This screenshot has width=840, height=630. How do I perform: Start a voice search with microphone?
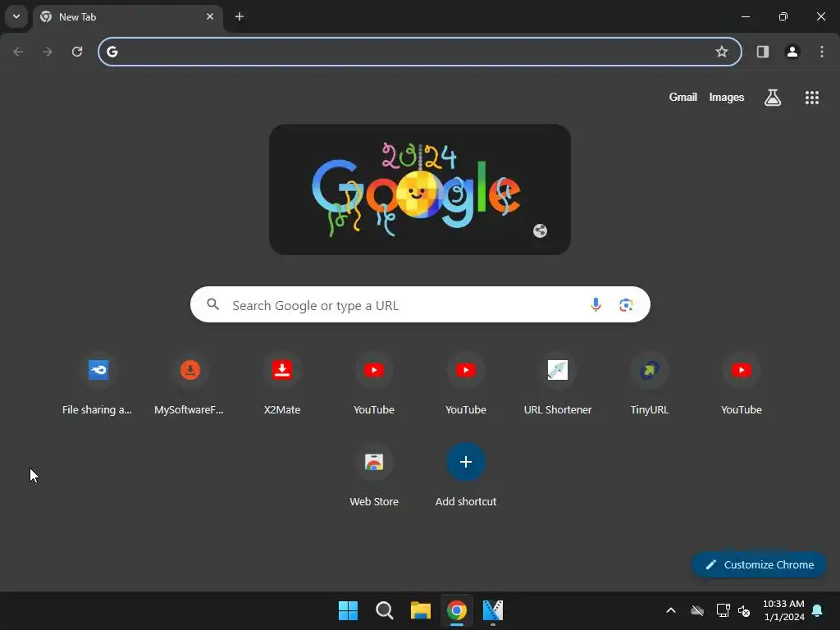point(596,305)
